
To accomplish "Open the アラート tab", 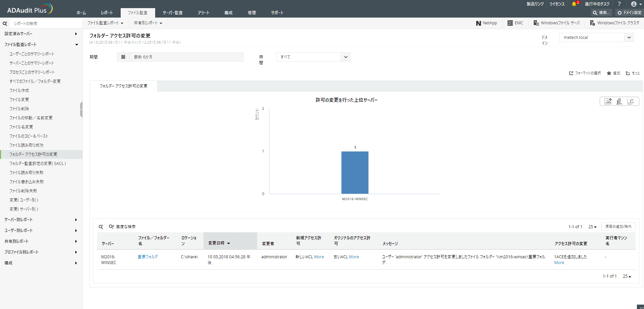I will (204, 13).
